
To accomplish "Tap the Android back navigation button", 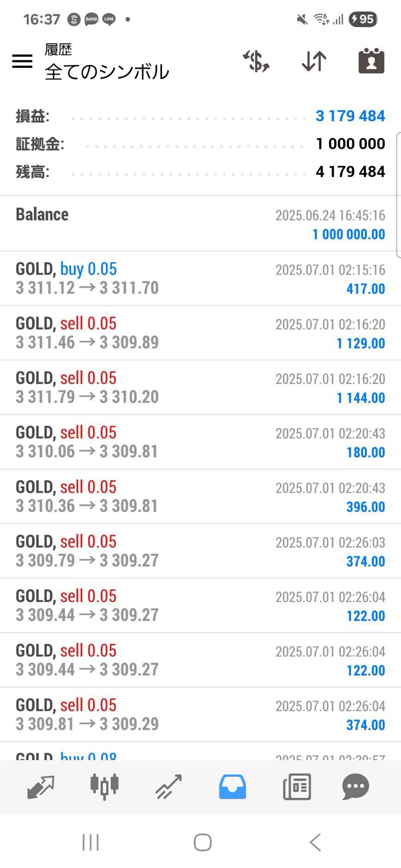I will pos(315,842).
